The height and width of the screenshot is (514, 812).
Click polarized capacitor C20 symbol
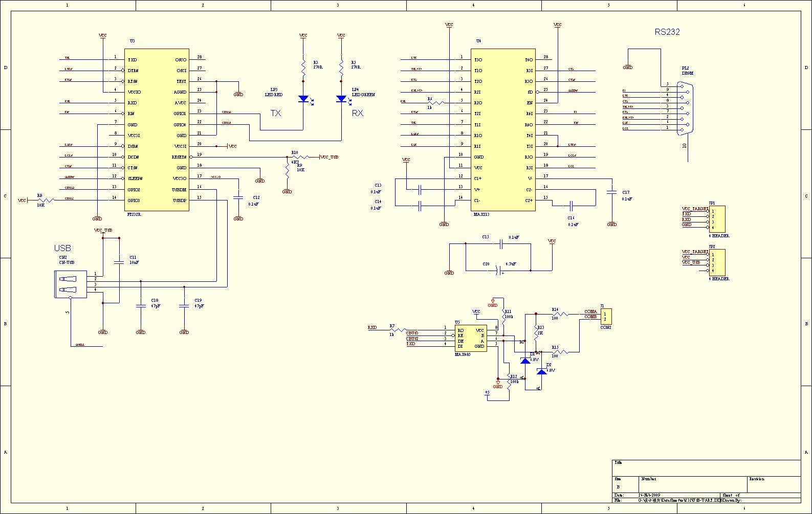[498, 271]
